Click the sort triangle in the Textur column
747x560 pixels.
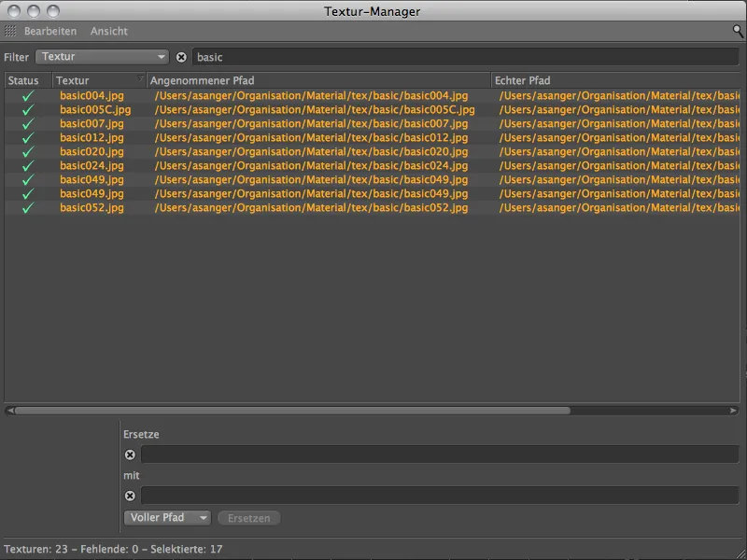pos(141,78)
